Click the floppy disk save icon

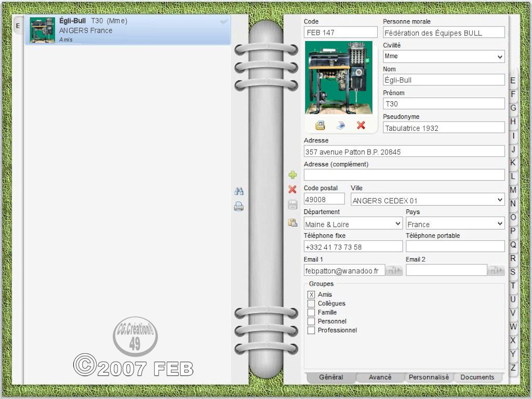tap(292, 205)
